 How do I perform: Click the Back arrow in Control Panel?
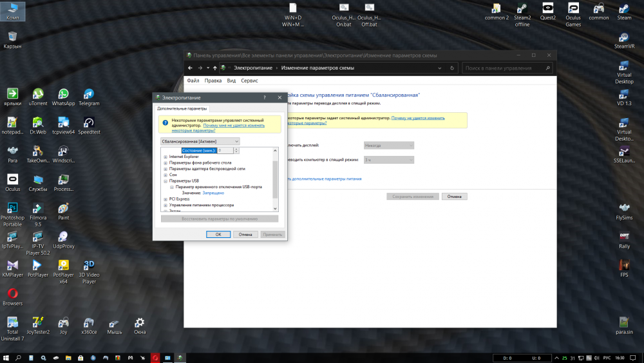click(191, 68)
